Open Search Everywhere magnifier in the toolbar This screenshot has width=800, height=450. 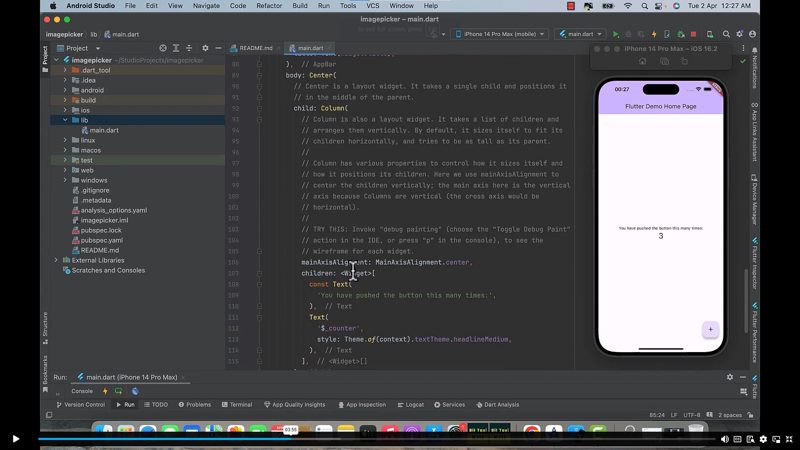tap(726, 34)
